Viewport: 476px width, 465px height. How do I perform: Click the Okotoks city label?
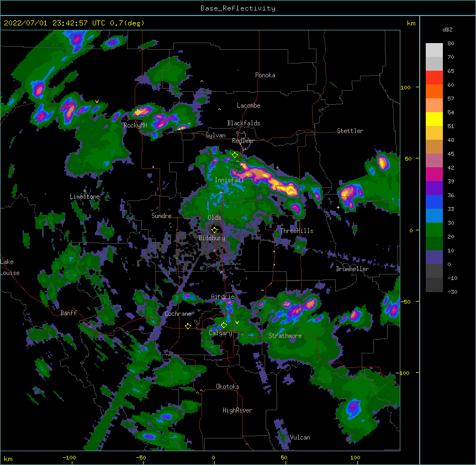(228, 387)
